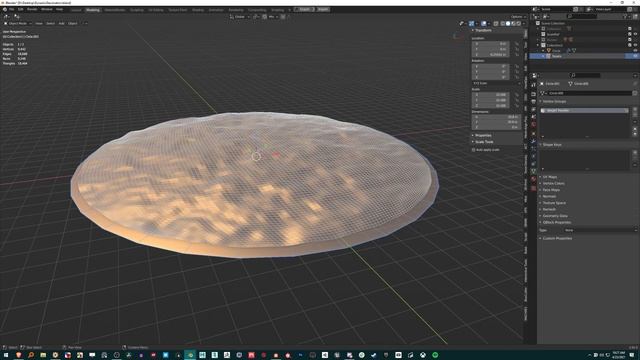Toggle lock on Location Z
The image size is (640, 360).
(x=517, y=54)
